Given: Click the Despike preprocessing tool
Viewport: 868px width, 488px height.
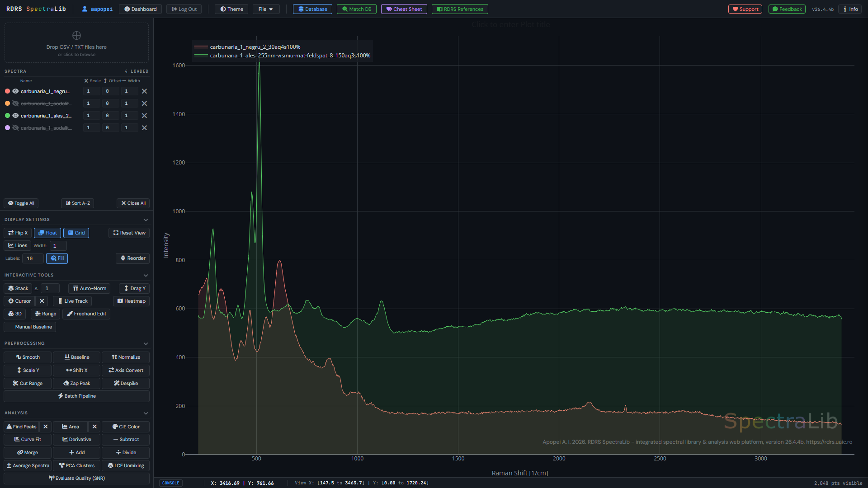Looking at the screenshot, I should pyautogui.click(x=126, y=383).
